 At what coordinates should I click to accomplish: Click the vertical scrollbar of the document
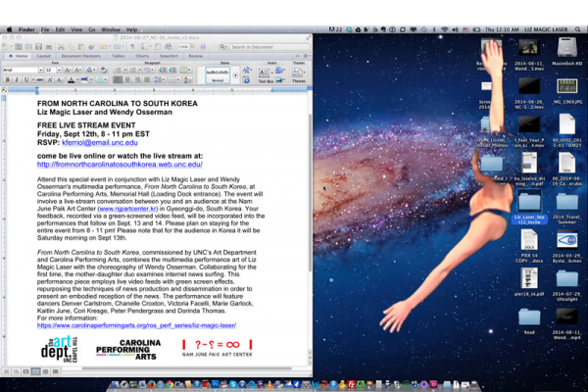click(x=310, y=193)
